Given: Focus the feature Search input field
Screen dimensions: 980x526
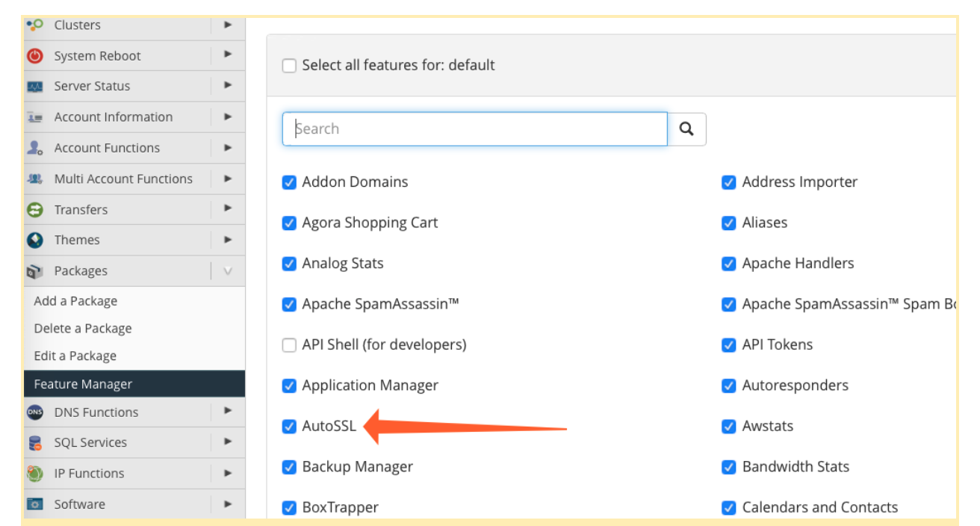Looking at the screenshot, I should pyautogui.click(x=474, y=129).
